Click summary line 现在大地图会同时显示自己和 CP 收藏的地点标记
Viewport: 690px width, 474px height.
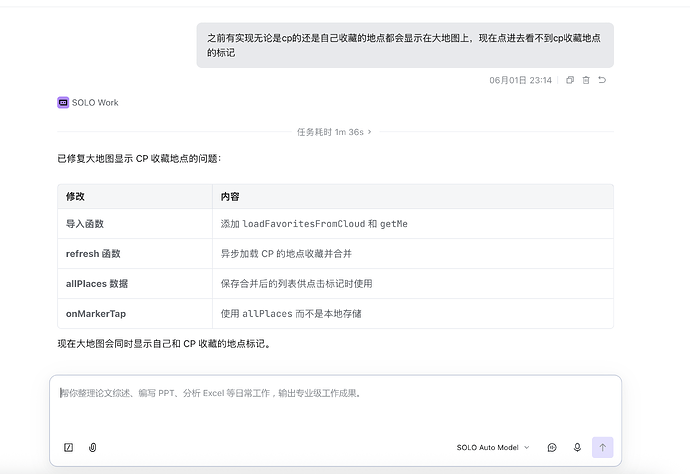164,344
